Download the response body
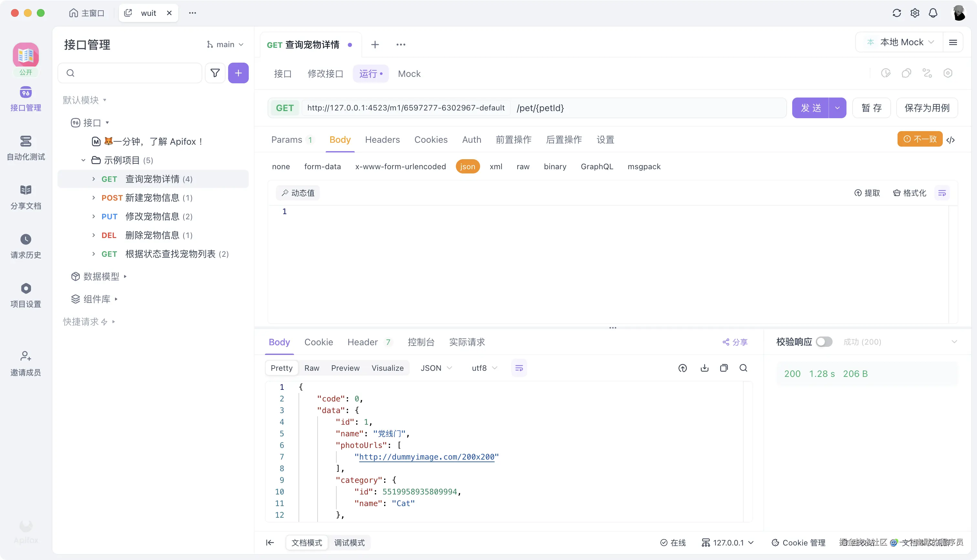Image resolution: width=977 pixels, height=560 pixels. point(704,368)
